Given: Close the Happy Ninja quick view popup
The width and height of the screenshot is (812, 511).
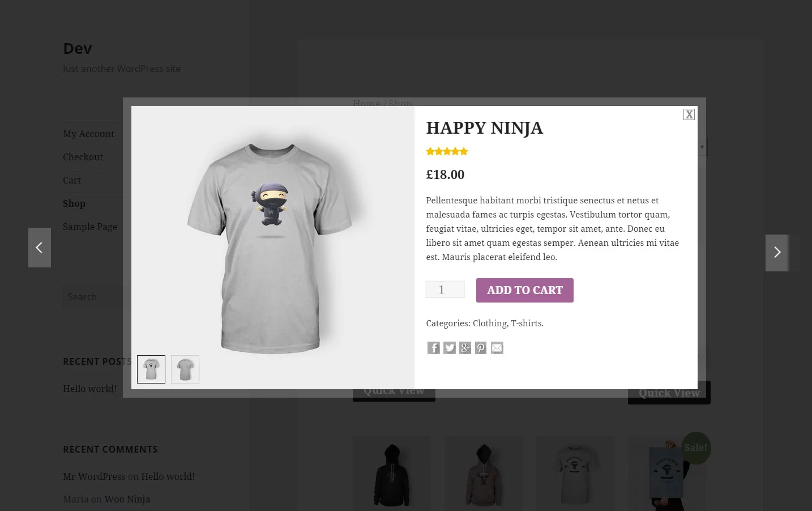Looking at the screenshot, I should pos(689,114).
